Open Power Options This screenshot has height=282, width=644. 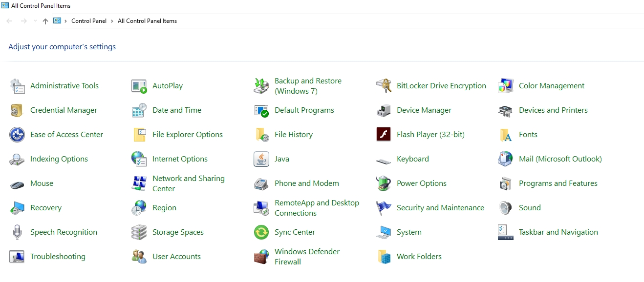(x=421, y=183)
